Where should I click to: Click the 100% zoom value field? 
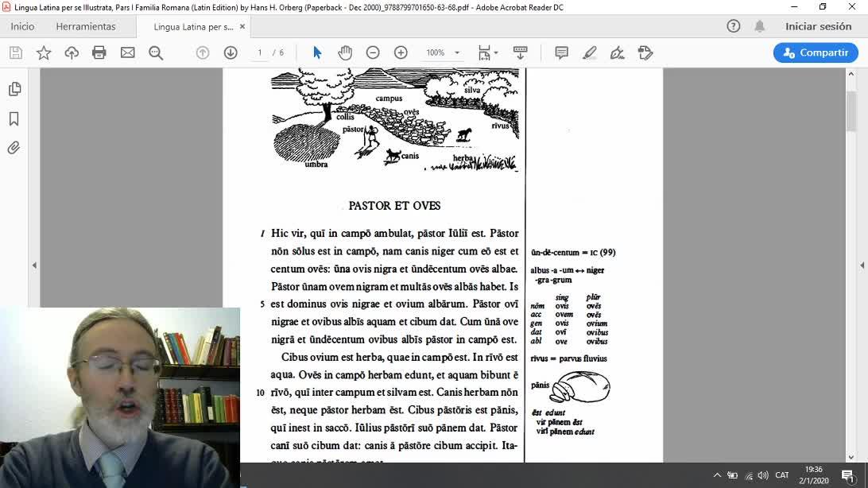point(436,52)
